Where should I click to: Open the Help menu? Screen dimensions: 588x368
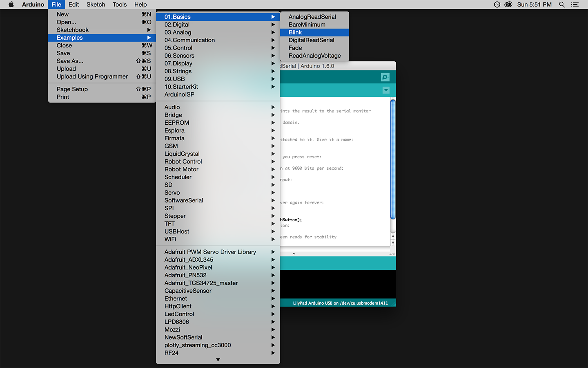(140, 4)
